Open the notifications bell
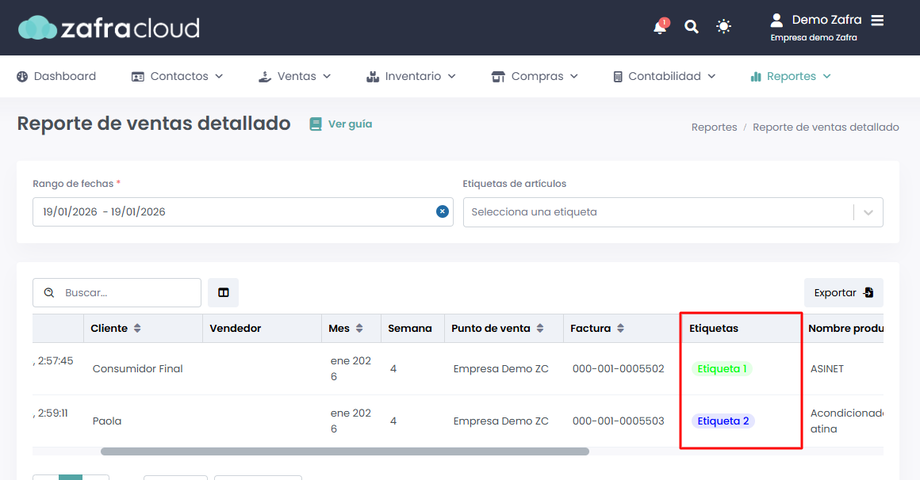Viewport: 920px width, 480px height. tap(660, 27)
